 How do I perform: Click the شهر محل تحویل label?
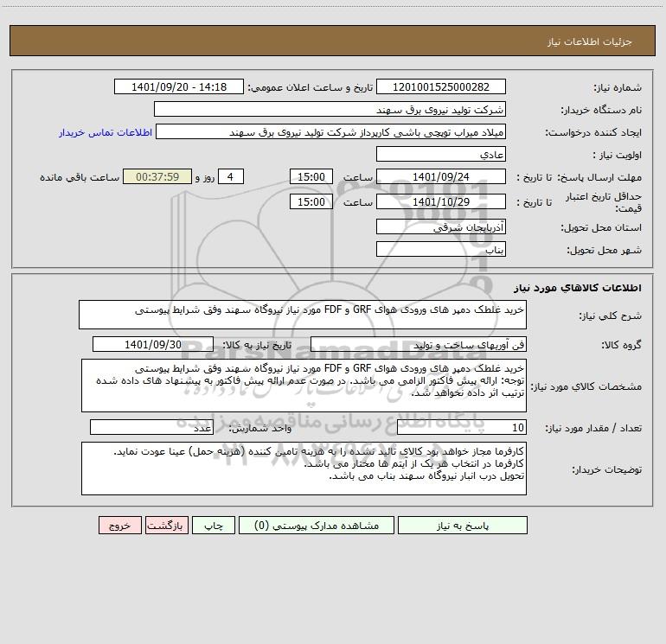[604, 250]
